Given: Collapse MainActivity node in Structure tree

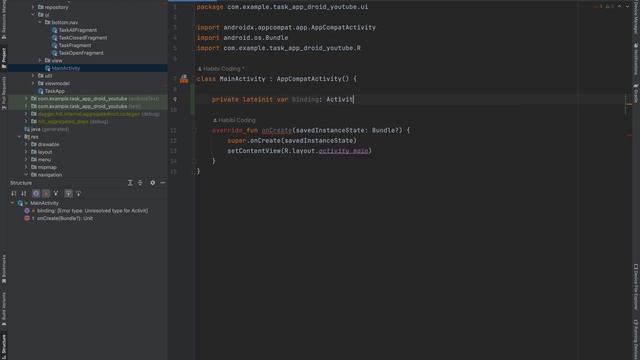Looking at the screenshot, I should tap(12, 203).
